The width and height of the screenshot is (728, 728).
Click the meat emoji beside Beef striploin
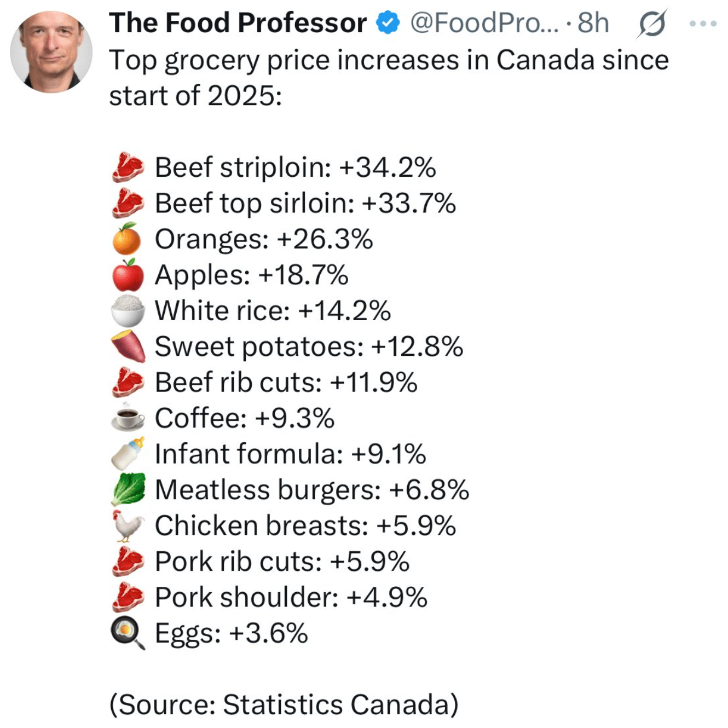pos(128,167)
